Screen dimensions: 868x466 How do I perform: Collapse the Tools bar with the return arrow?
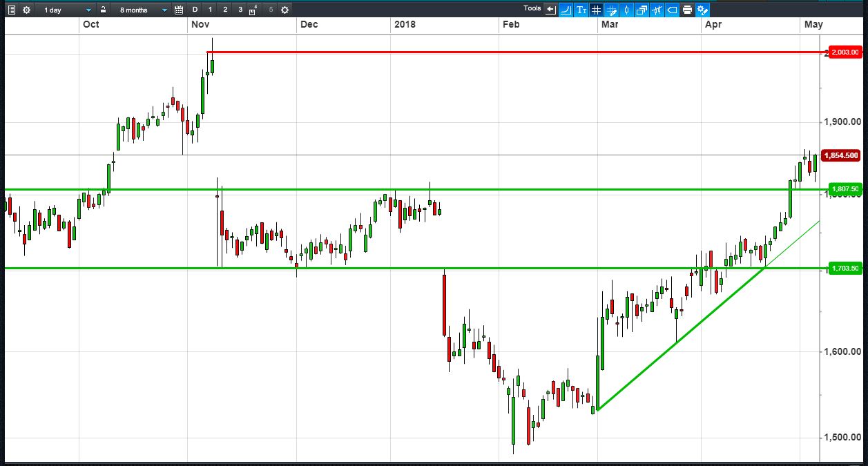tap(550, 10)
